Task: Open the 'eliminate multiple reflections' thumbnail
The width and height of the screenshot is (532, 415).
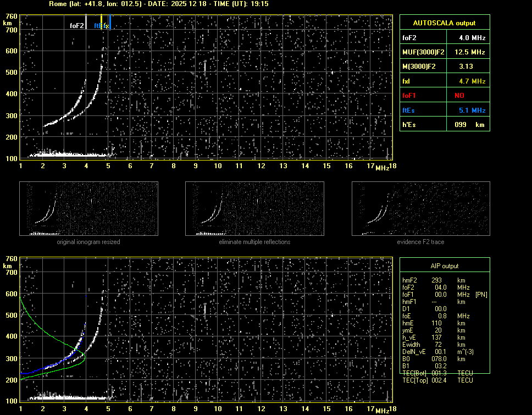Action: 254,209
